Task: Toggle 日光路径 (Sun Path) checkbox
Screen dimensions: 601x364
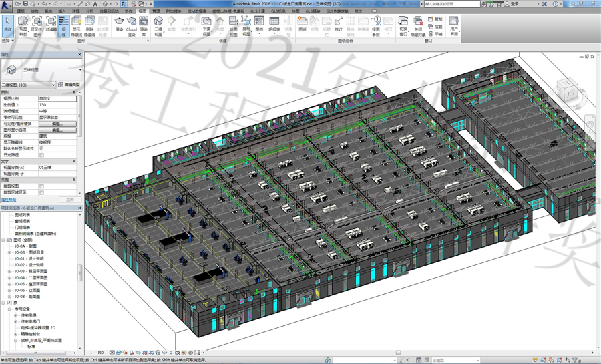Action: point(42,155)
